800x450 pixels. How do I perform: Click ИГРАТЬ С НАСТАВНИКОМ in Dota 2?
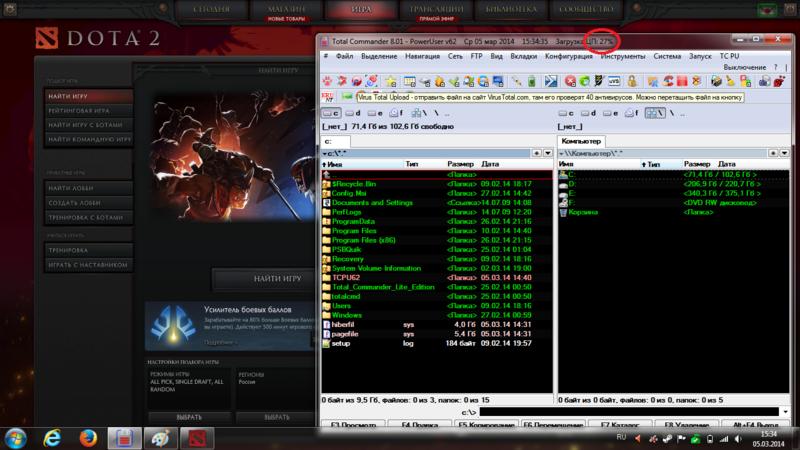(89, 265)
